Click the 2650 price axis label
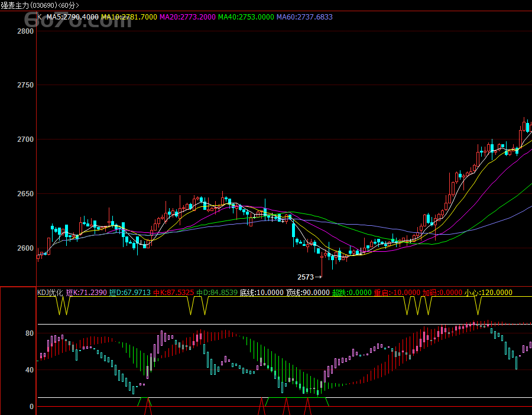Image resolution: width=532 pixels, height=415 pixels. 25,194
